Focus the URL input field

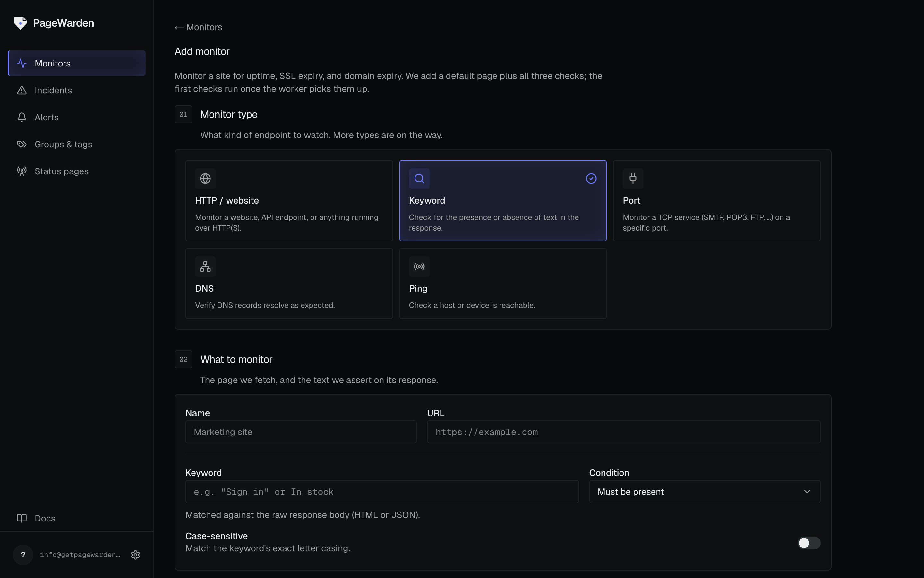pos(623,432)
